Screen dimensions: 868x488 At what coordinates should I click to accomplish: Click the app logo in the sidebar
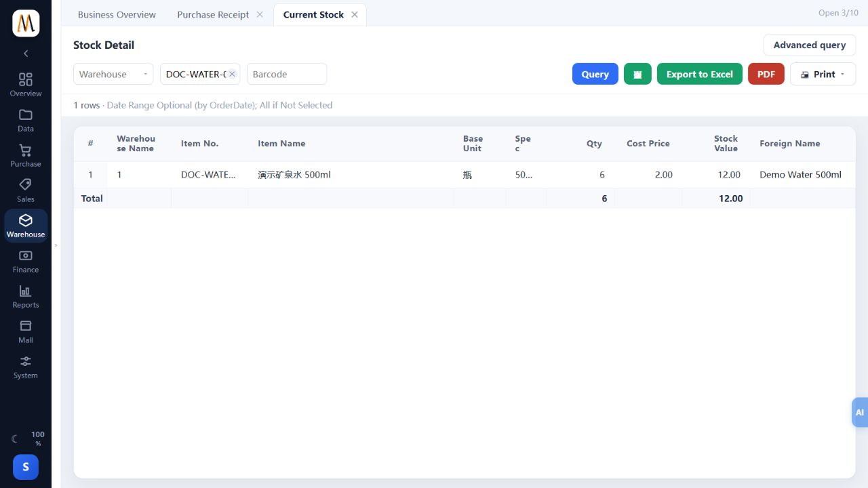[x=26, y=24]
